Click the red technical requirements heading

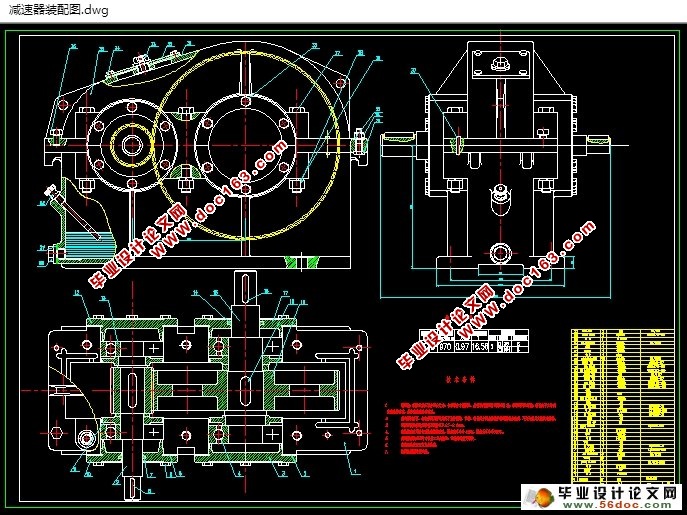coord(460,380)
